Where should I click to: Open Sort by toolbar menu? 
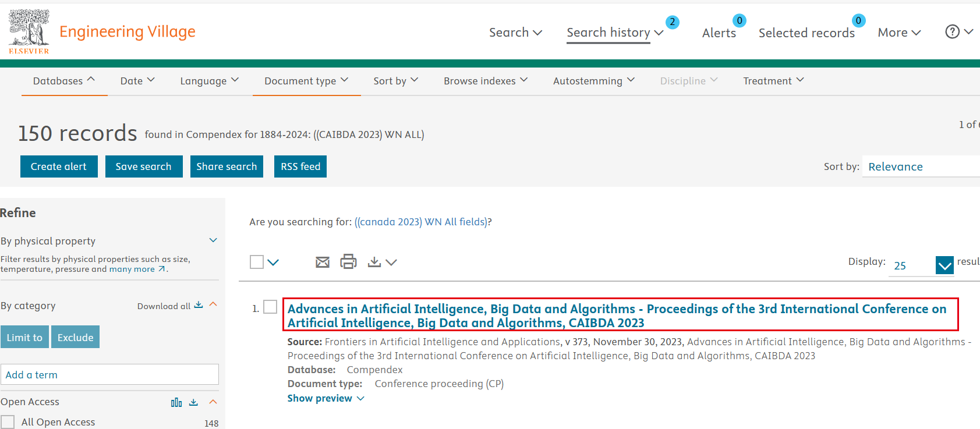[x=396, y=81]
